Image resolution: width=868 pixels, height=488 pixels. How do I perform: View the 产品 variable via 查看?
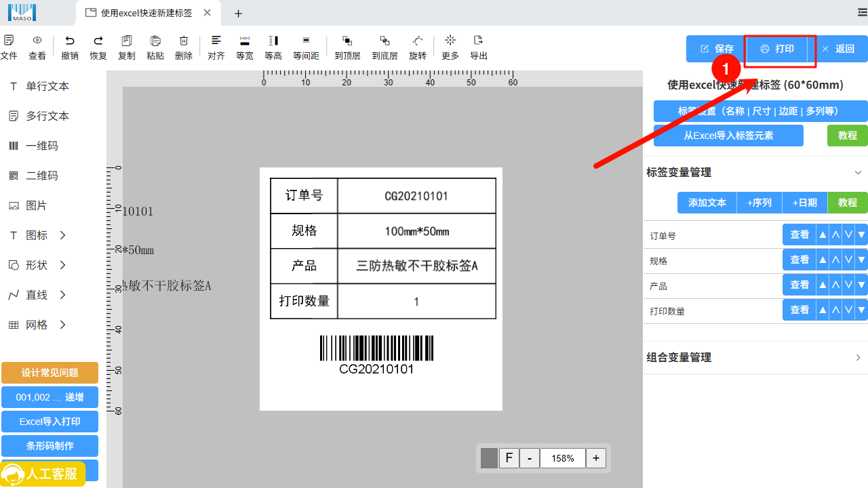(800, 285)
